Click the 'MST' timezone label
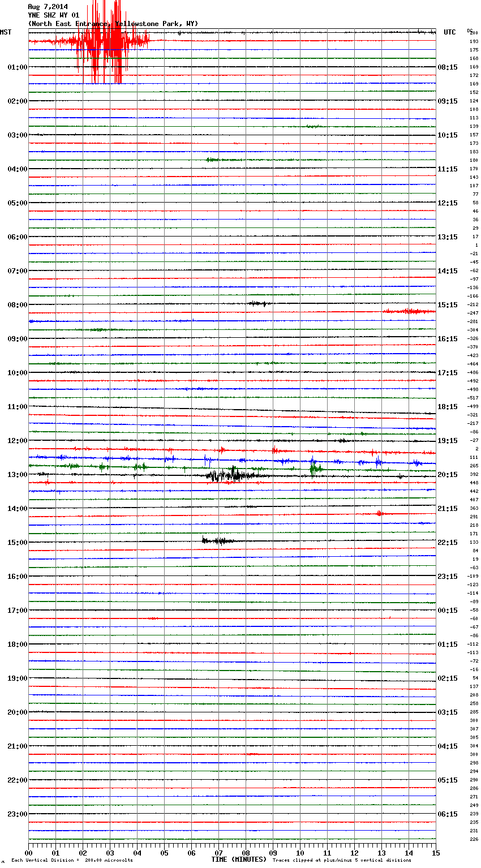Screen dimensions: 481x868 (x=6, y=32)
